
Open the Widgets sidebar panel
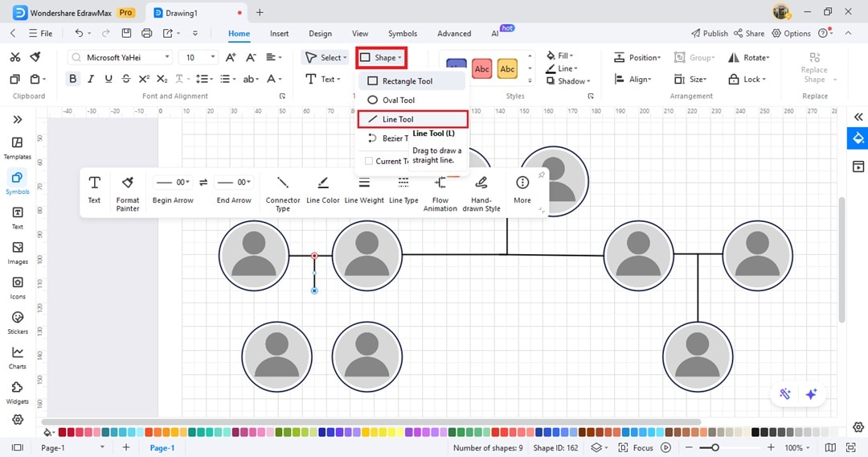coord(18,392)
